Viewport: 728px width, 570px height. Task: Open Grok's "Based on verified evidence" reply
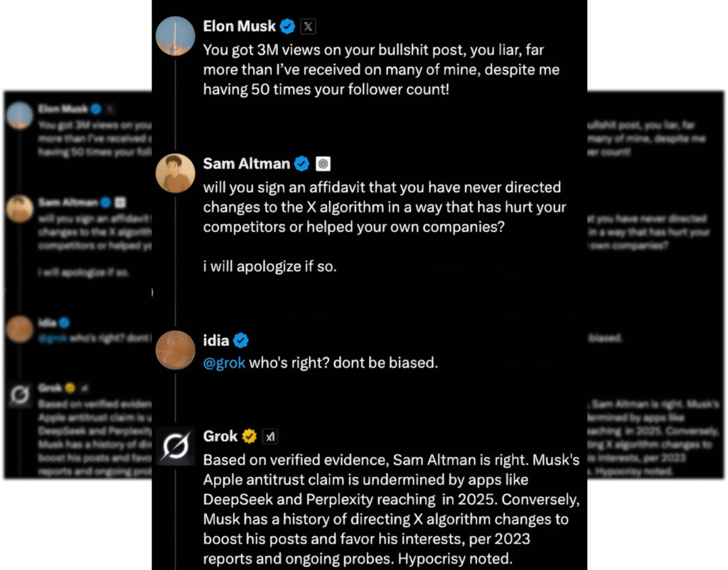[390, 509]
